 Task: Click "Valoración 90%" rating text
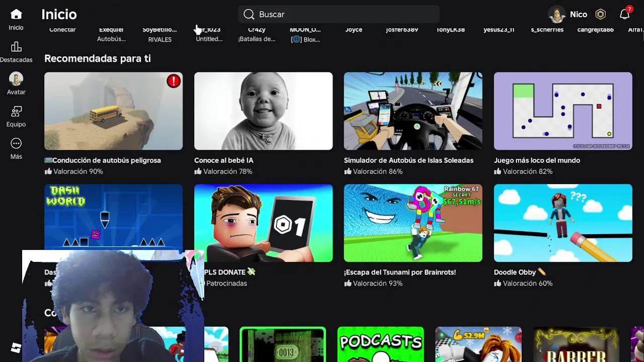click(78, 171)
